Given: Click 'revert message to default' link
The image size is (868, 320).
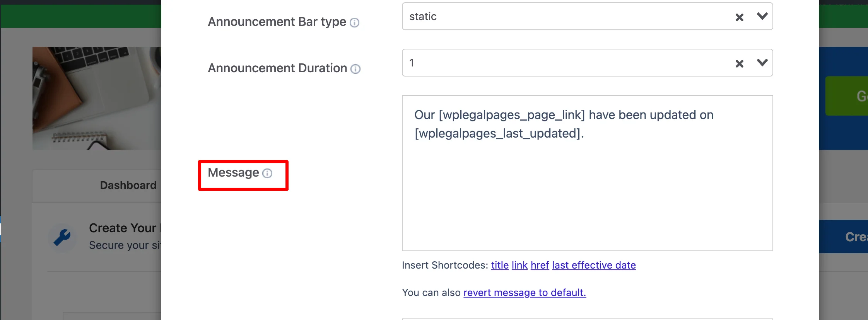Looking at the screenshot, I should (525, 293).
